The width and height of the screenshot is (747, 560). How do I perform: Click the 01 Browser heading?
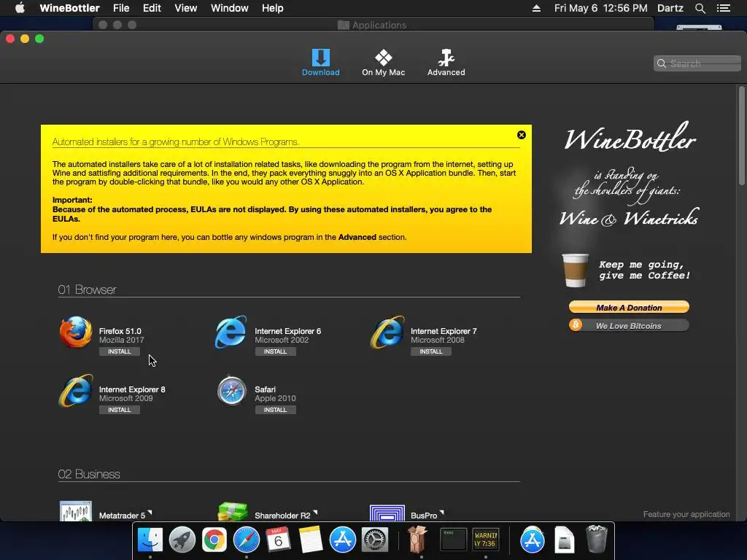88,289
